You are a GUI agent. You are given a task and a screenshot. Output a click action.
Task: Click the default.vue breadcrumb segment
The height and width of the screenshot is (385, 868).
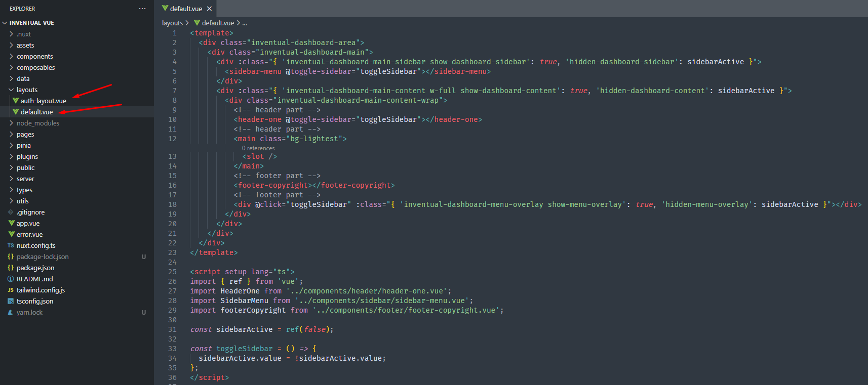coord(218,23)
